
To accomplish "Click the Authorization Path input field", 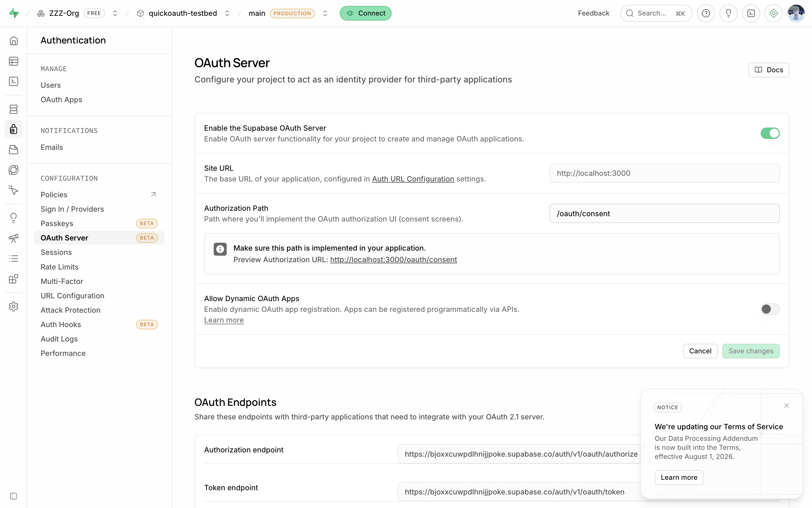I will pyautogui.click(x=664, y=213).
